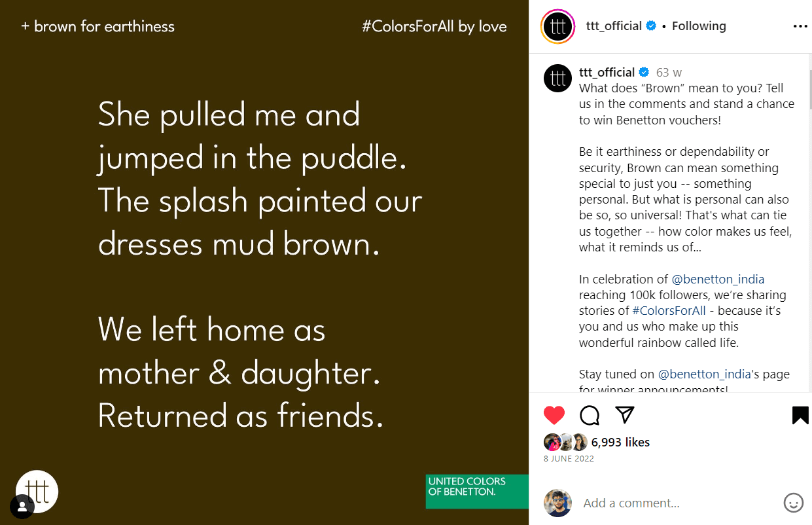Click the Following button

[699, 26]
